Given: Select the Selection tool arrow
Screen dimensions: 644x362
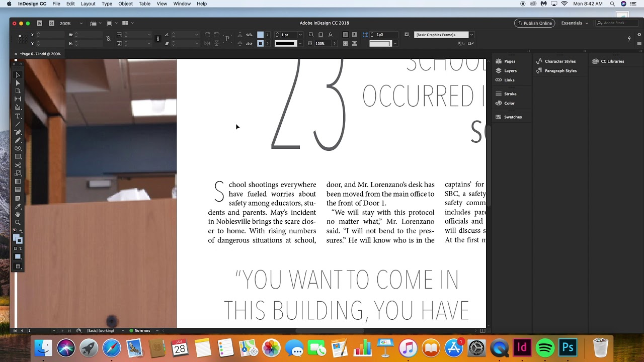Looking at the screenshot, I should click(18, 75).
